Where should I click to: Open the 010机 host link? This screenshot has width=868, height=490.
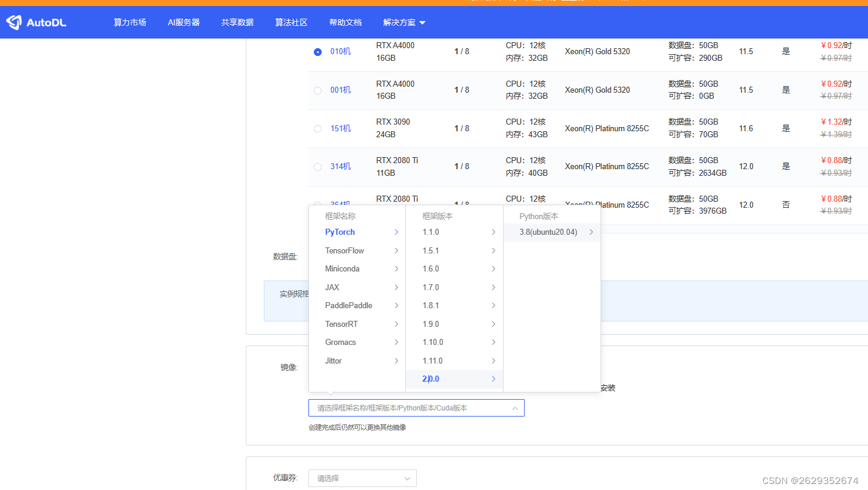tap(340, 52)
